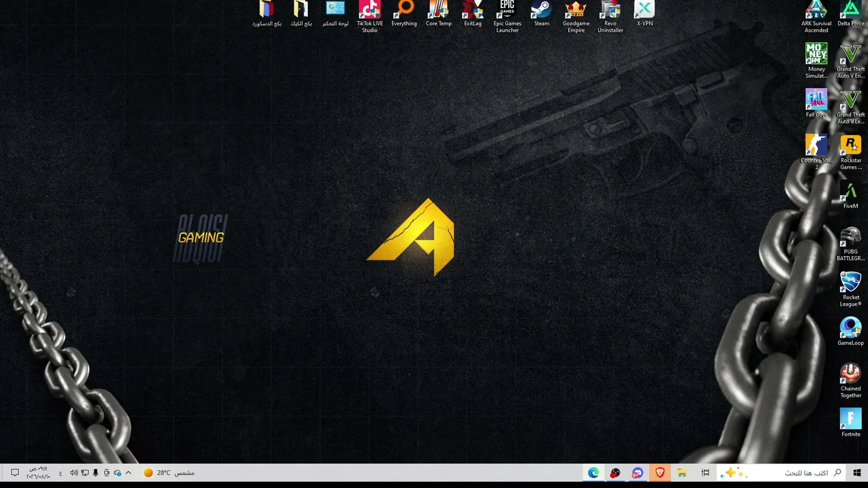Select the Fortnite desktop shortcut

(850, 424)
